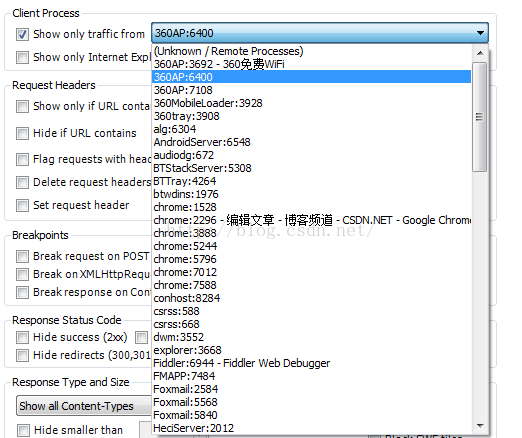Select '360AP:3692 - 360免费WiFi' entry

point(312,64)
